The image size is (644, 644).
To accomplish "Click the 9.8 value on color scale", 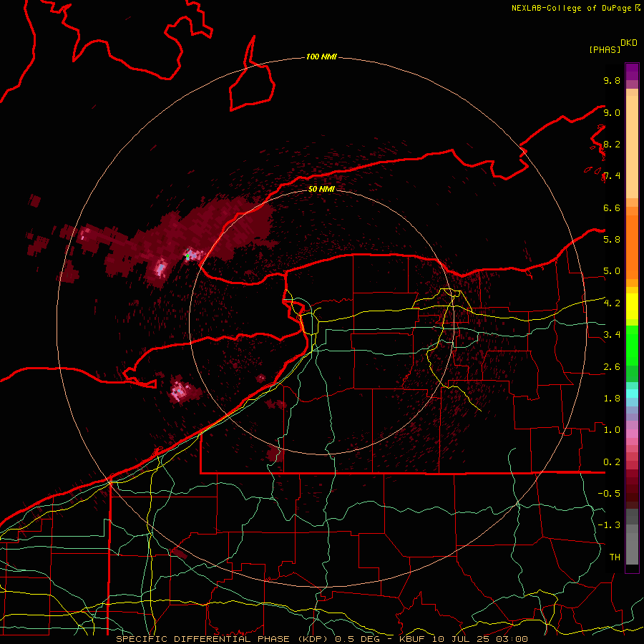I will point(612,80).
